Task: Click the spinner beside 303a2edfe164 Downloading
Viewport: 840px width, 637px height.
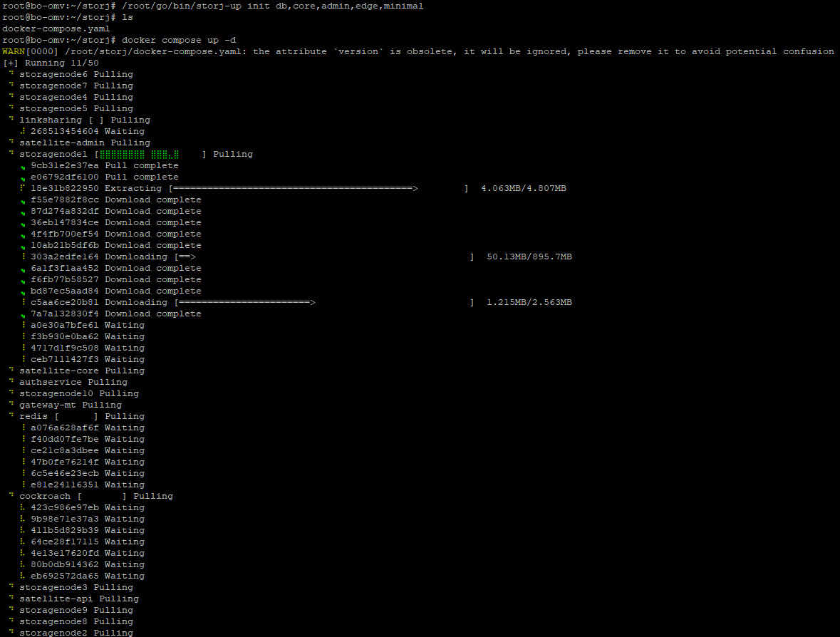Action: click(x=24, y=257)
